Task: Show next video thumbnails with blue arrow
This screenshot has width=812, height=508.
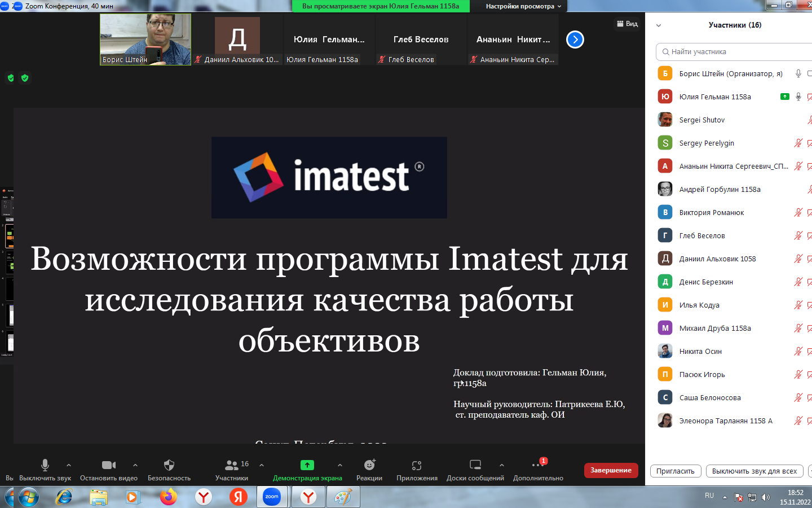Action: click(x=575, y=40)
